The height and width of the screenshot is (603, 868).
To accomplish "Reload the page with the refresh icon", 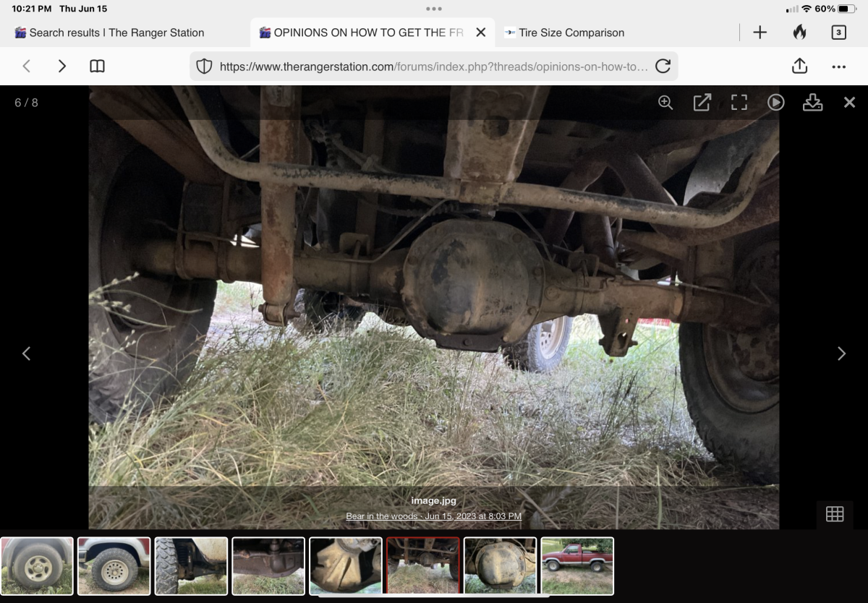I will click(663, 67).
